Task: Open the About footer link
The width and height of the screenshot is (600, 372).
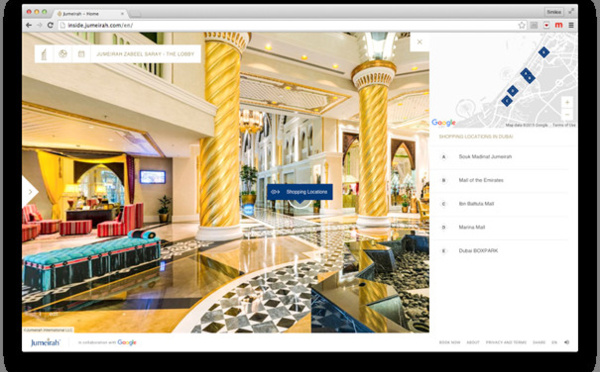Action: point(473,343)
